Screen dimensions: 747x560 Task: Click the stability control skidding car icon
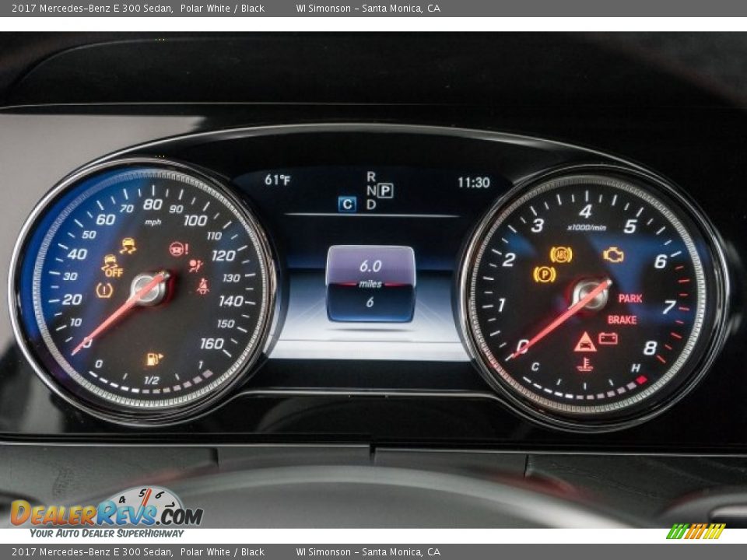point(128,246)
